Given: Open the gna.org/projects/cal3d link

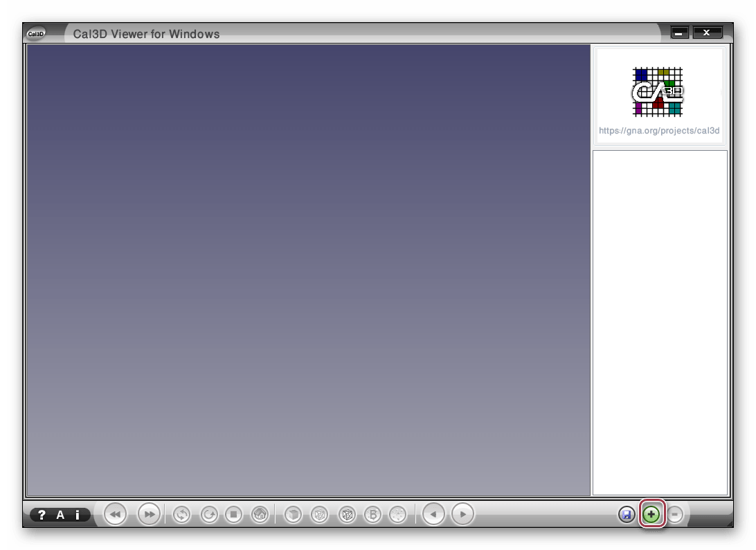Looking at the screenshot, I should [659, 130].
